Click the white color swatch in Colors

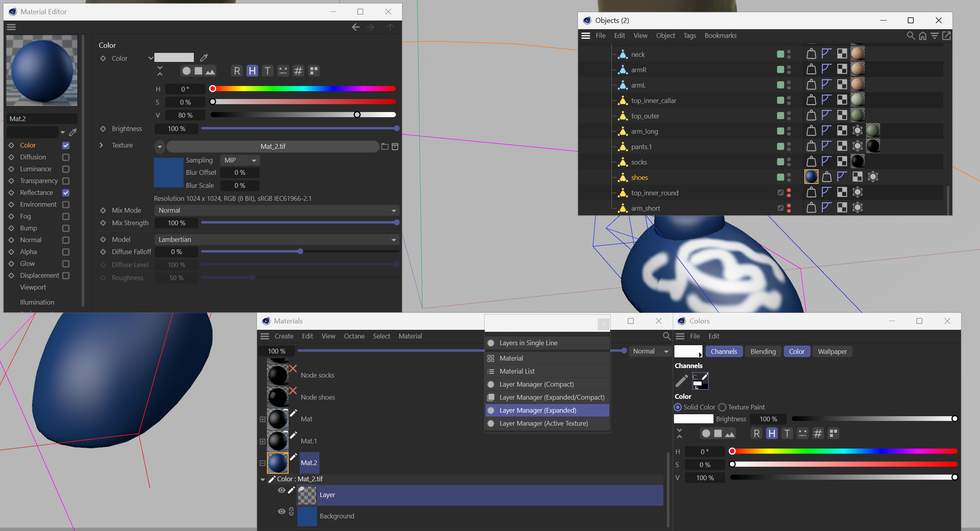click(x=693, y=419)
